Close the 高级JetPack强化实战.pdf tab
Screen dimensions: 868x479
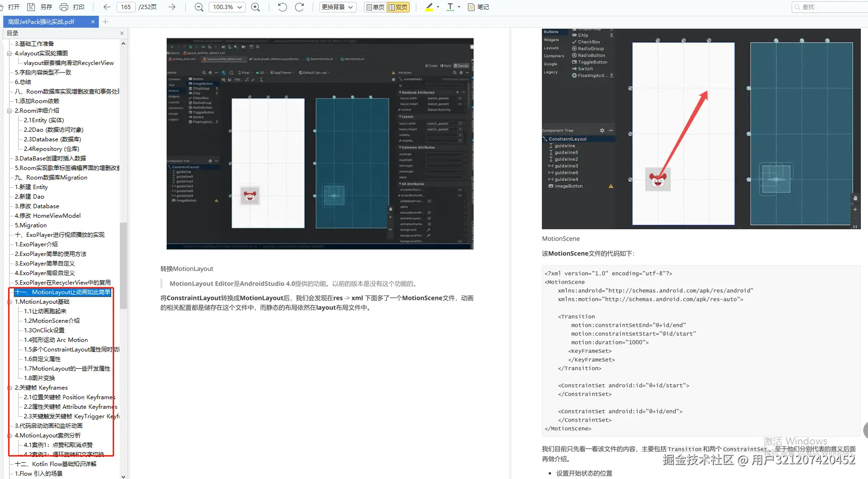(93, 21)
